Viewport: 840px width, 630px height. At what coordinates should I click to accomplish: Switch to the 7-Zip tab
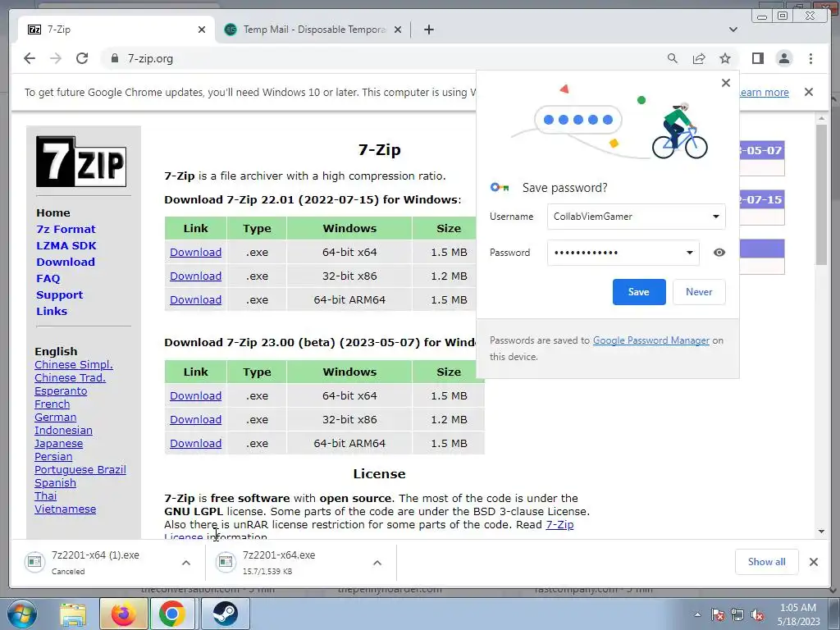[116, 30]
